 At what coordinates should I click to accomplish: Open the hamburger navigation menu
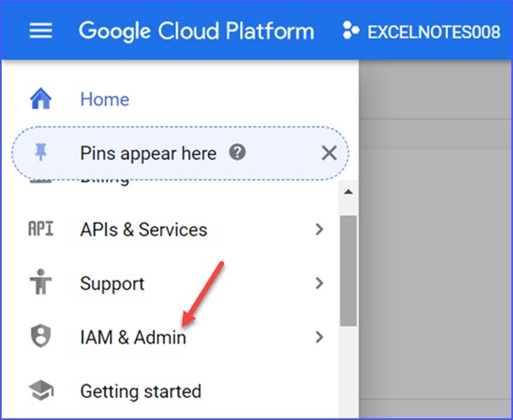40,31
